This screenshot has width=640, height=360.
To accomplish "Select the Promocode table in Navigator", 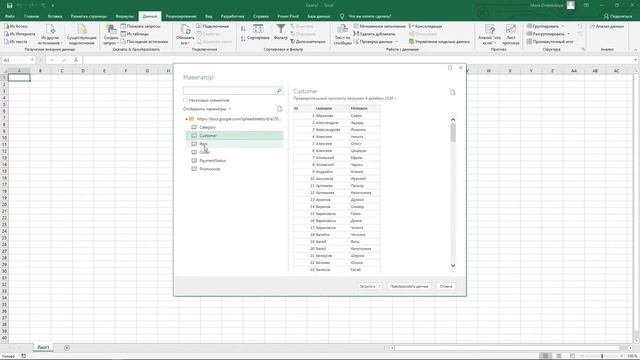I will point(234,169).
